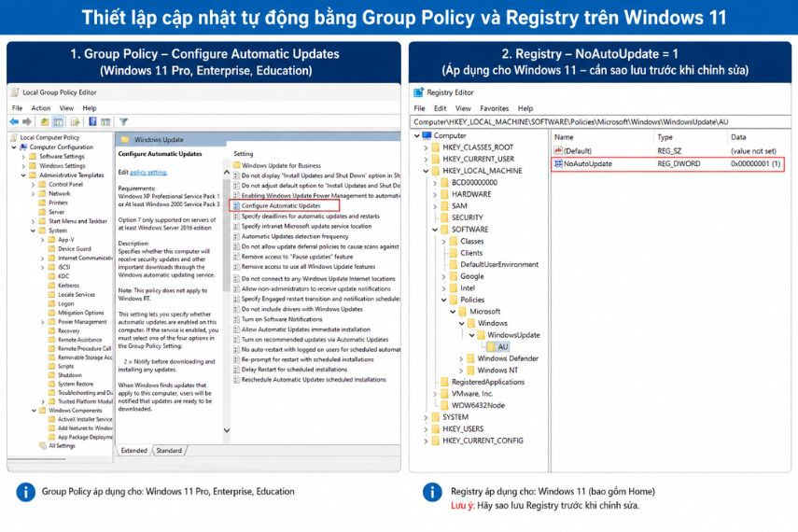Select 'Do not include drivers with Windows Updates'

click(301, 309)
